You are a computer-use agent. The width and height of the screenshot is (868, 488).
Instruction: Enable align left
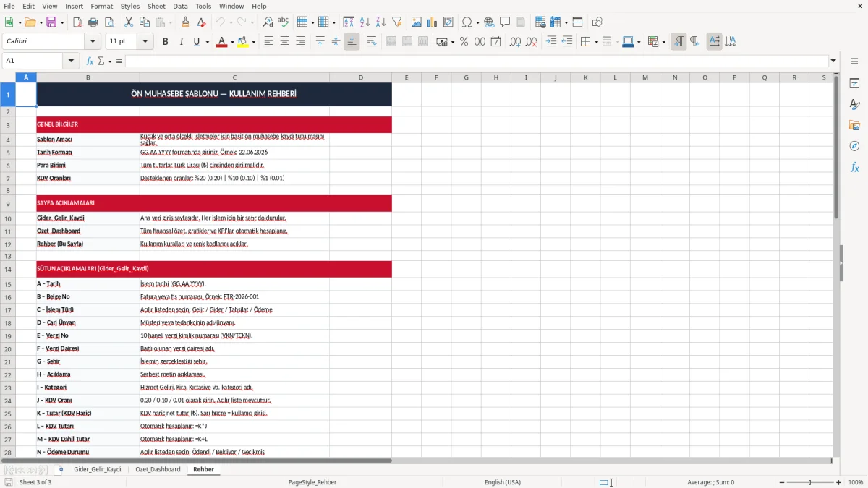[x=269, y=42]
